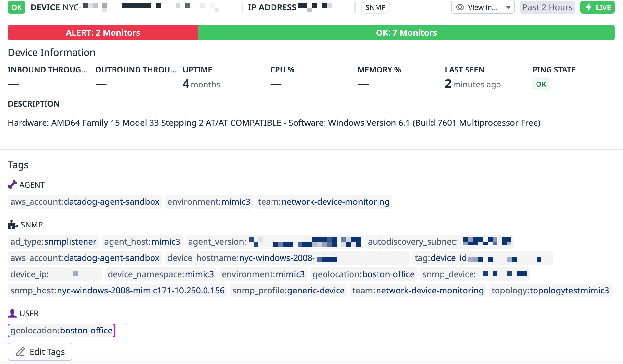
Task: Click the agent team:network-device-monitoring tag
Action: [324, 202]
